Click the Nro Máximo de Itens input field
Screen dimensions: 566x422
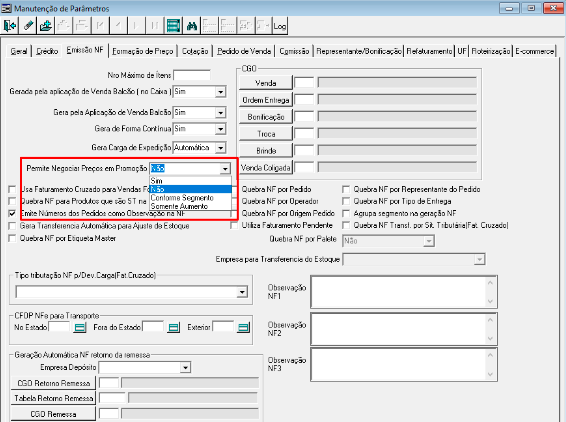tap(192, 75)
